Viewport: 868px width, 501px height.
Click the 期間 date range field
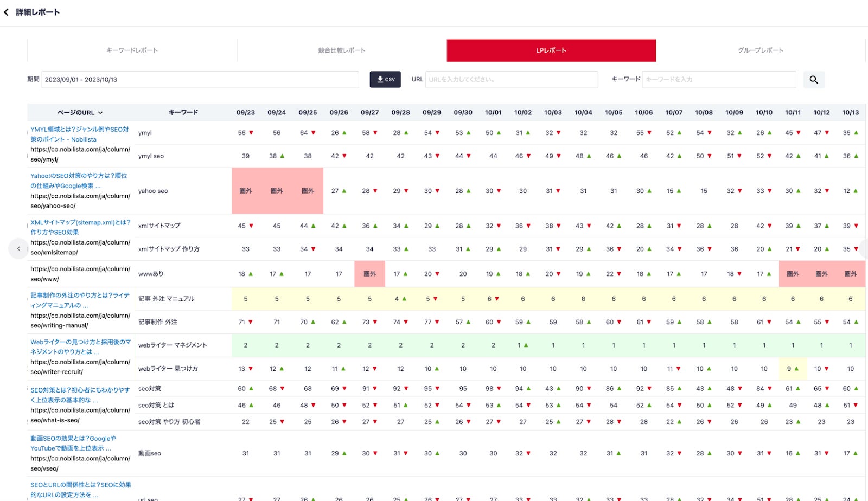point(200,80)
